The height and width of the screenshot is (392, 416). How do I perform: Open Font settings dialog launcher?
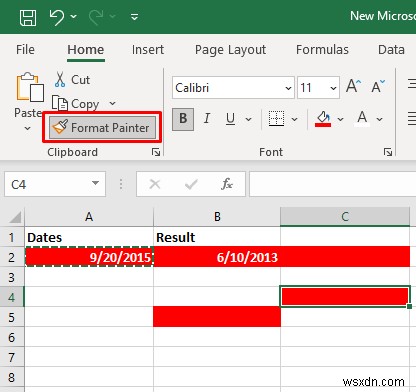388,152
